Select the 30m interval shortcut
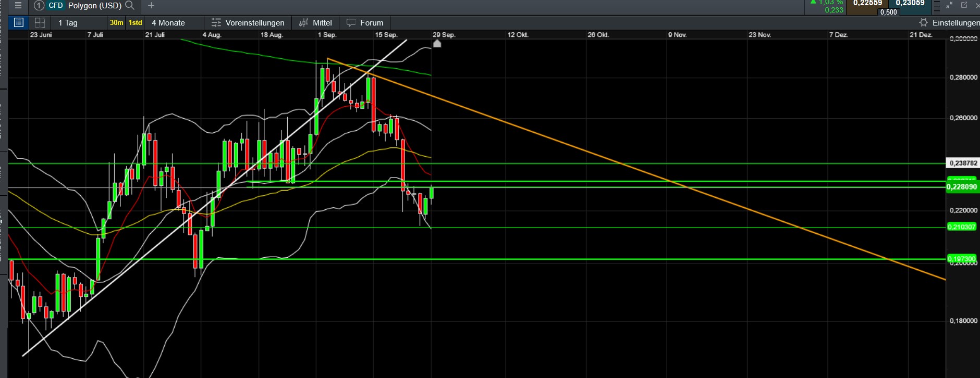980x378 pixels. click(117, 22)
